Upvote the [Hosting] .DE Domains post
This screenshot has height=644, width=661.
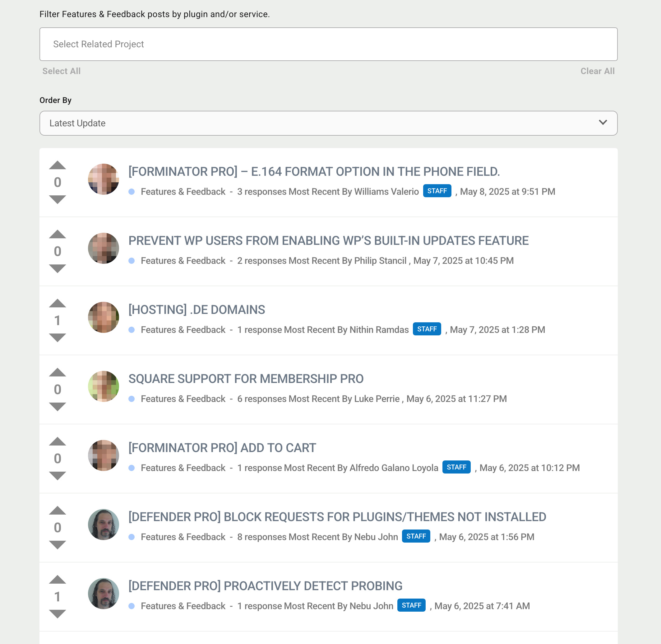(58, 303)
